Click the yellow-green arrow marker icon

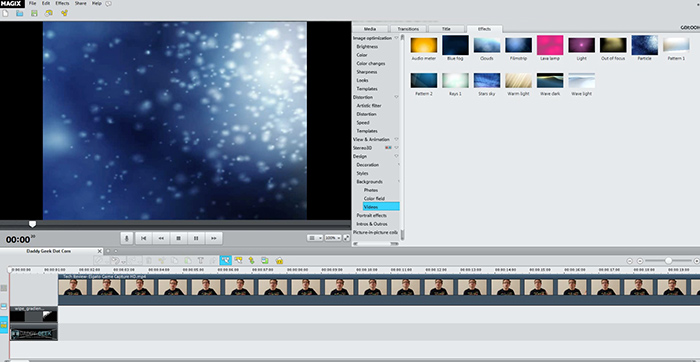pos(251,260)
